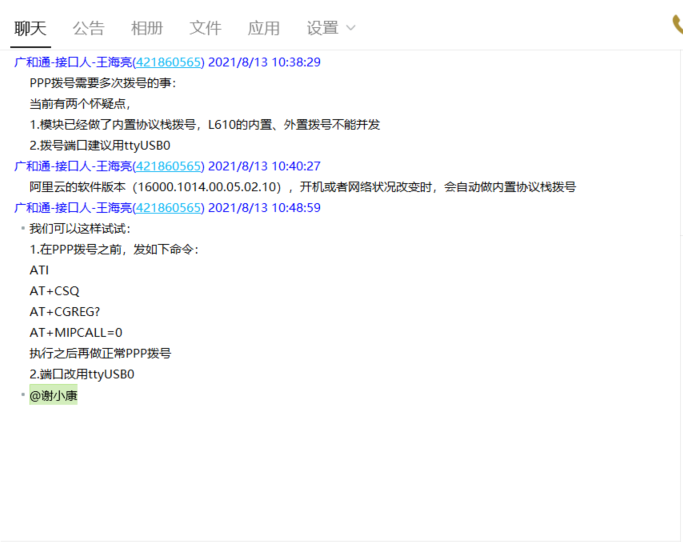Click sender name 广和通-接口人-王海亮 at 10:40:27
683x542 pixels.
(73, 166)
